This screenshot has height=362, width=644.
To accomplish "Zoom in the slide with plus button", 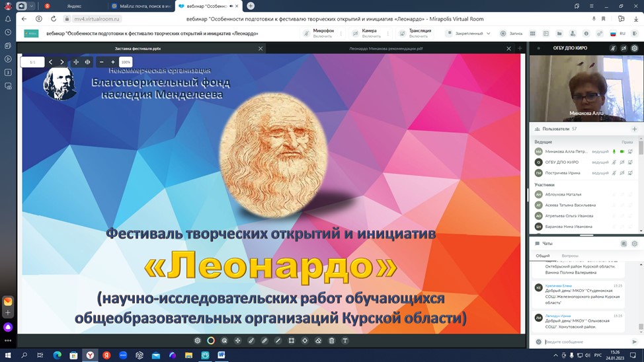I will [113, 62].
